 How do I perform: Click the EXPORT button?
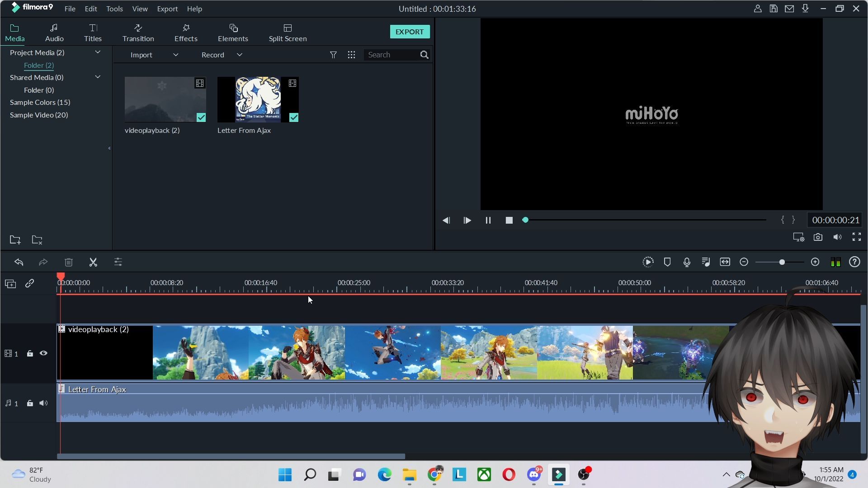click(410, 32)
